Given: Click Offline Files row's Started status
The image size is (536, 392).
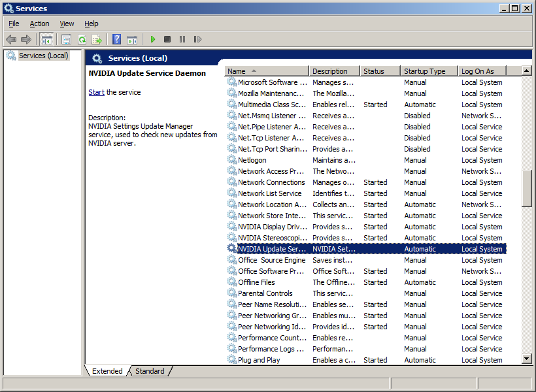Looking at the screenshot, I should (x=375, y=282).
